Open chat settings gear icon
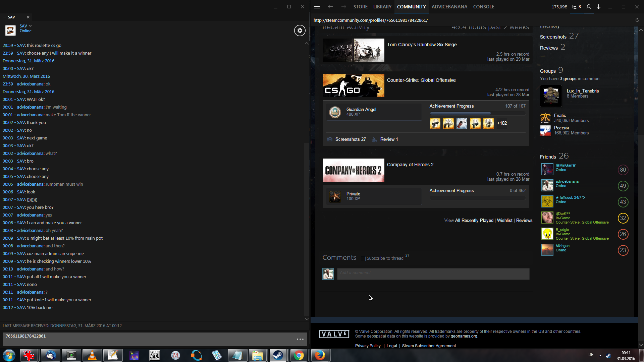The image size is (644, 362). [x=300, y=31]
